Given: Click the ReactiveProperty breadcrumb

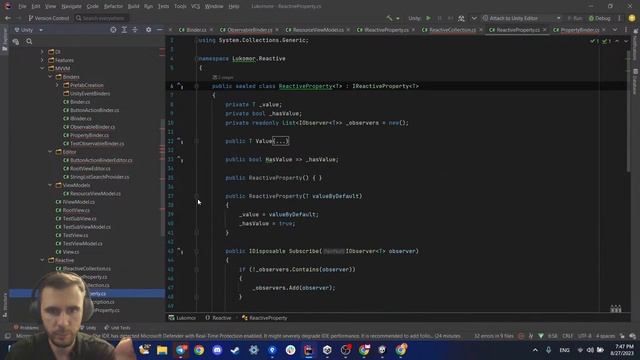Looking at the screenshot, I should pos(264,318).
